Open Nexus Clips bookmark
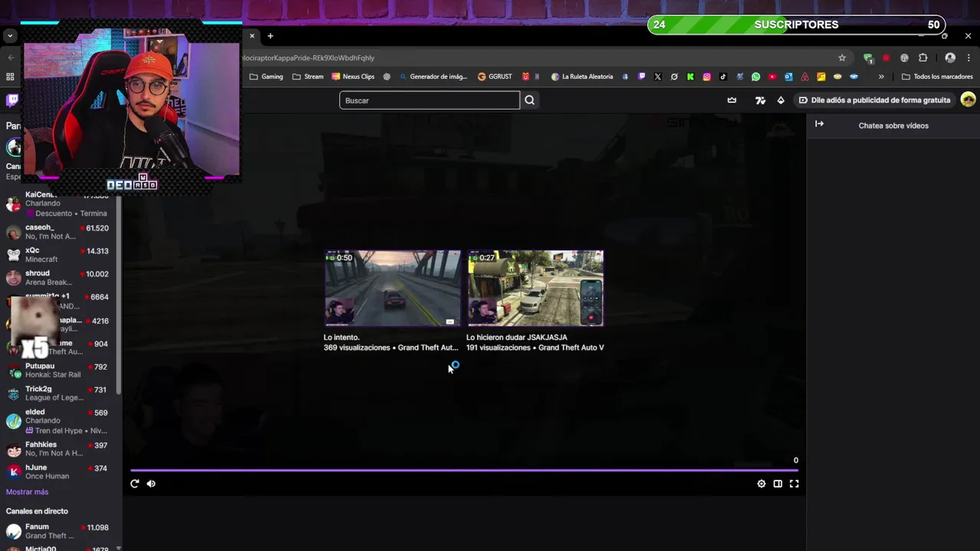This screenshot has height=551, width=980. (353, 77)
